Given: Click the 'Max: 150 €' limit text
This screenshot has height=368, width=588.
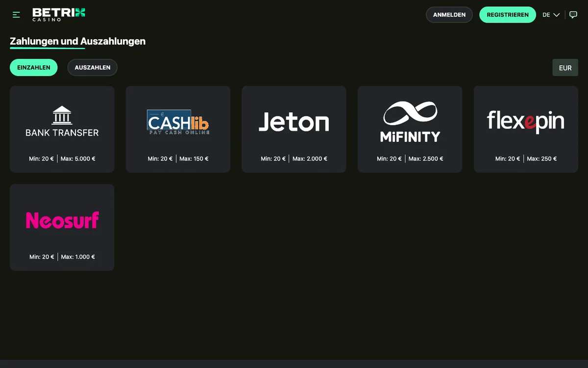Looking at the screenshot, I should 194,158.
